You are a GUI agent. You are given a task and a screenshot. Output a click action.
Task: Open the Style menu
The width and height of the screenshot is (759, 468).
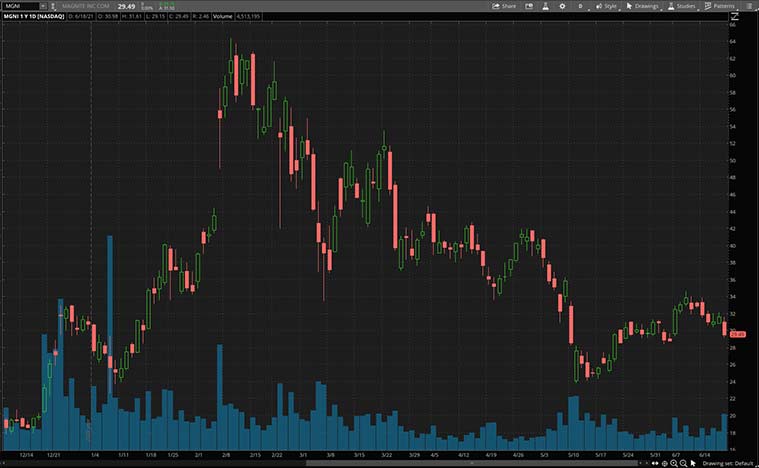(606, 6)
